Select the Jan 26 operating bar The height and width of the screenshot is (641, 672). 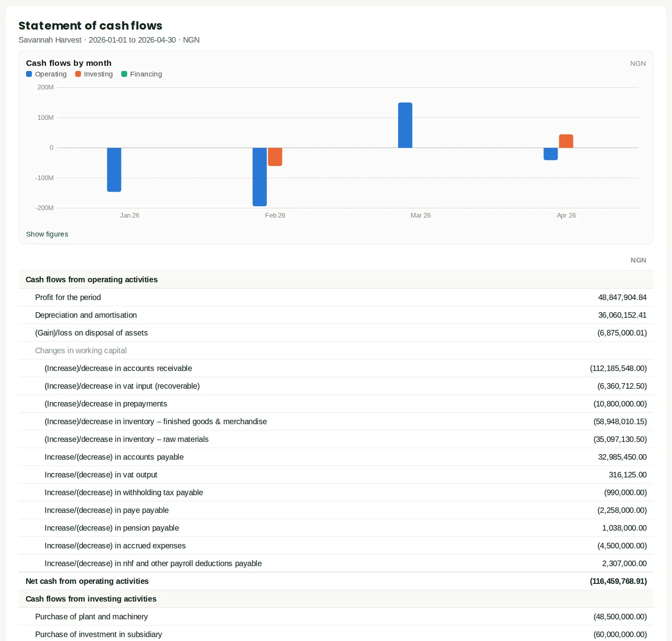[114, 170]
